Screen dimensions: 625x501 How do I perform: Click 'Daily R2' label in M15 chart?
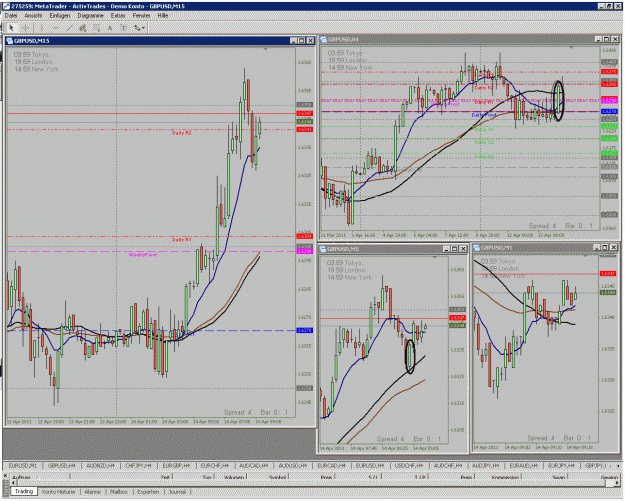(x=181, y=133)
